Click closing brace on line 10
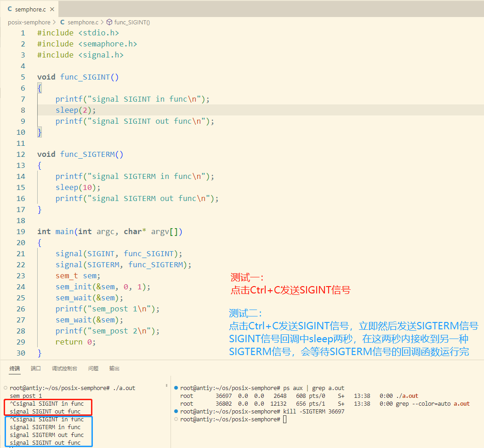 point(39,132)
